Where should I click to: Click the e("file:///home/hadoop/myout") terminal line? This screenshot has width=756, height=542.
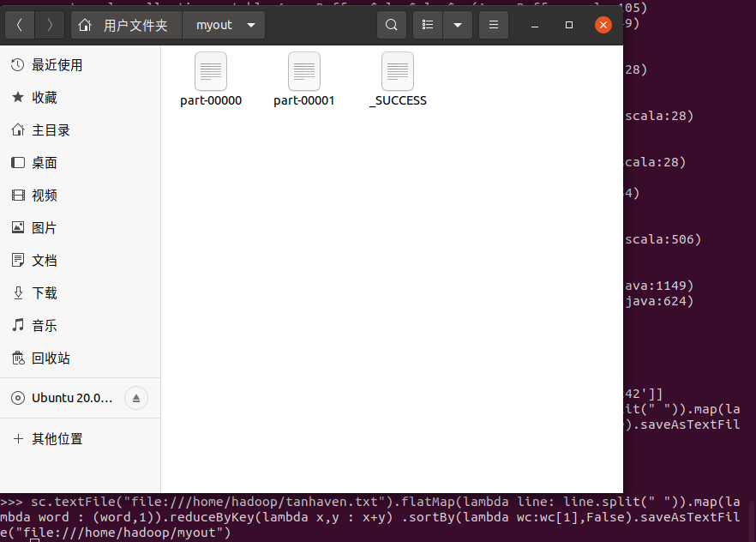pos(116,533)
